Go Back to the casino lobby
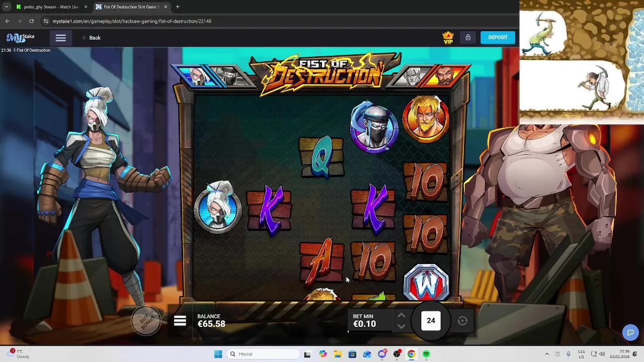The height and width of the screenshot is (362, 644). point(92,38)
